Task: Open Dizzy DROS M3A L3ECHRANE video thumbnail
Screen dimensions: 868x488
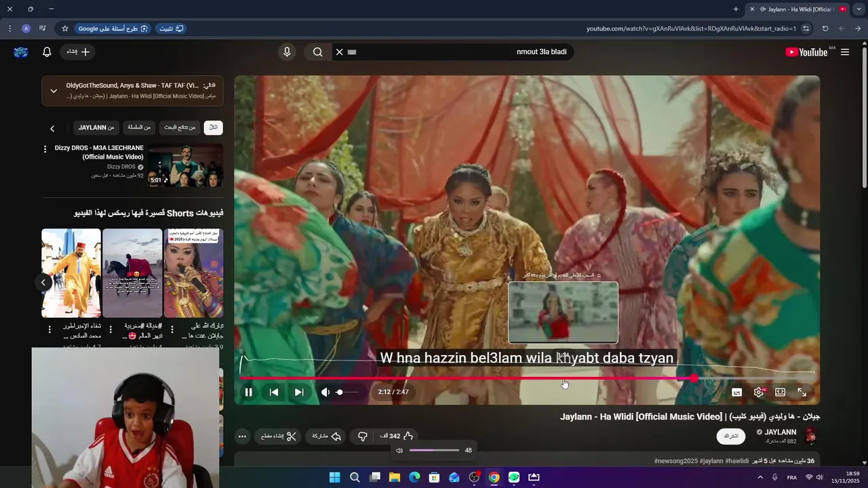Action: [185, 165]
